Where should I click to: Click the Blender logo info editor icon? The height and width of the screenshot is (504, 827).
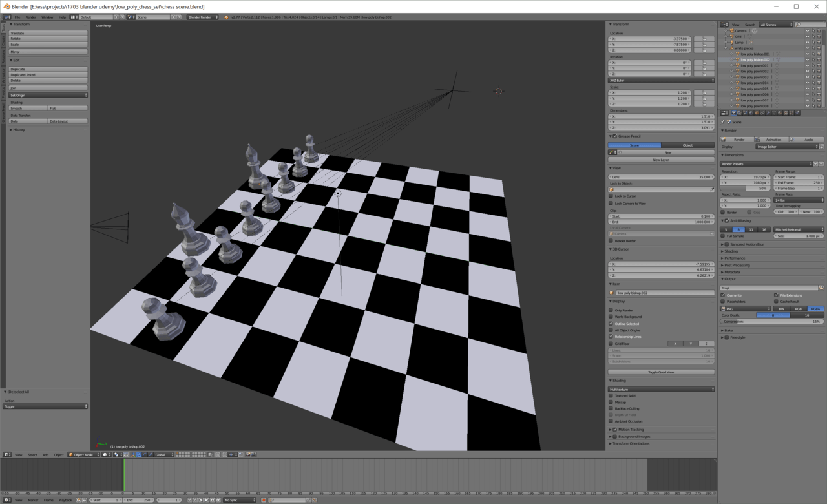(x=6, y=17)
